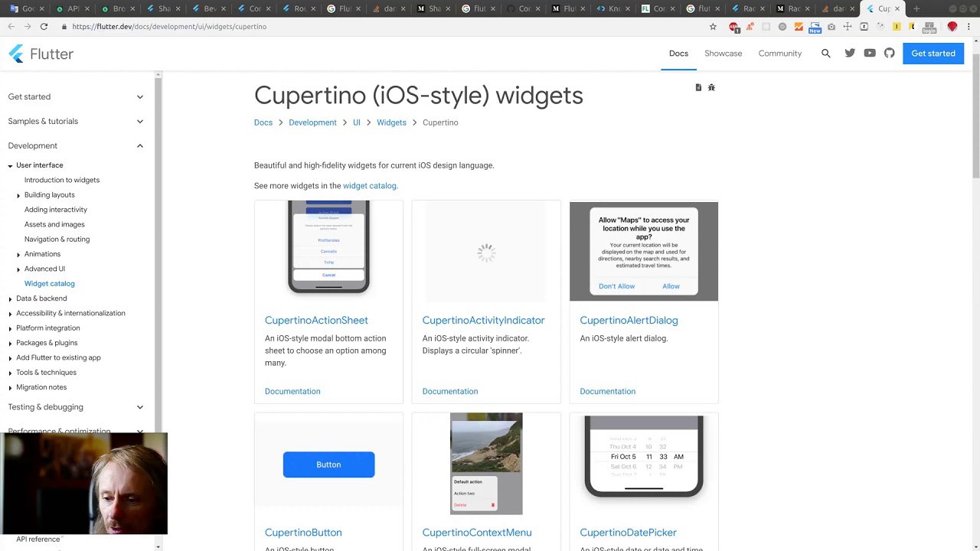Open Flutter's GitHub repository icon

click(x=889, y=54)
